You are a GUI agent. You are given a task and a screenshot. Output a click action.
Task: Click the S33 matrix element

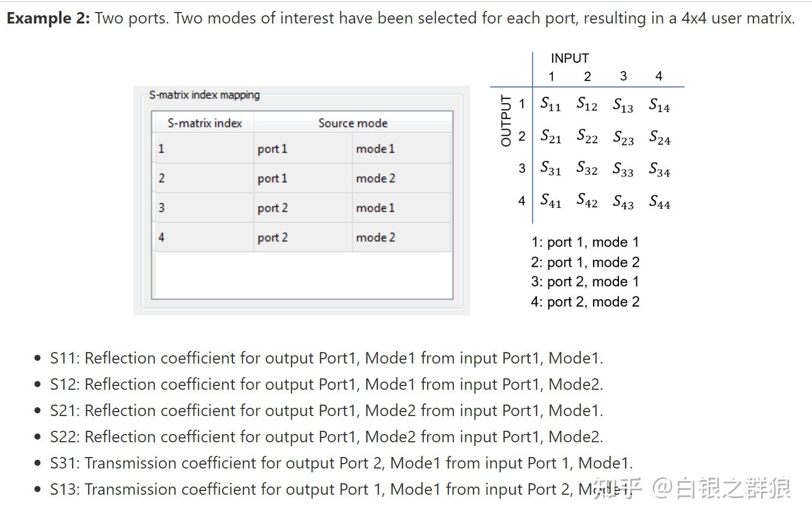[623, 169]
